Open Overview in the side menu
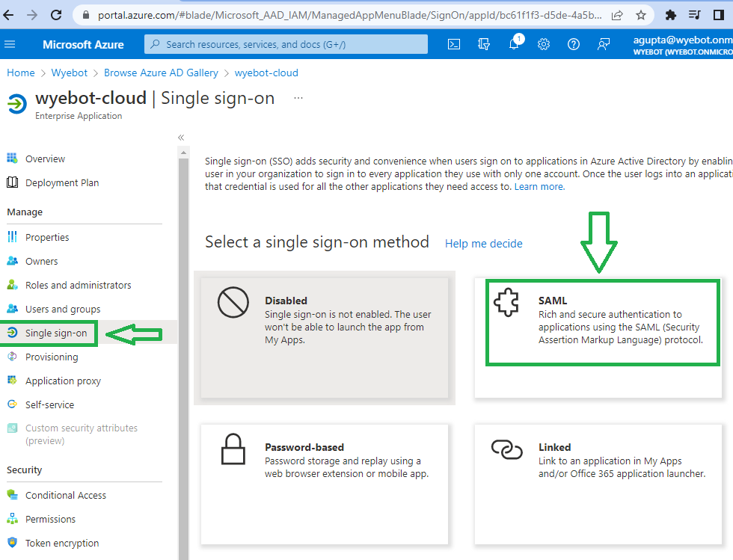733x560 pixels. click(45, 159)
